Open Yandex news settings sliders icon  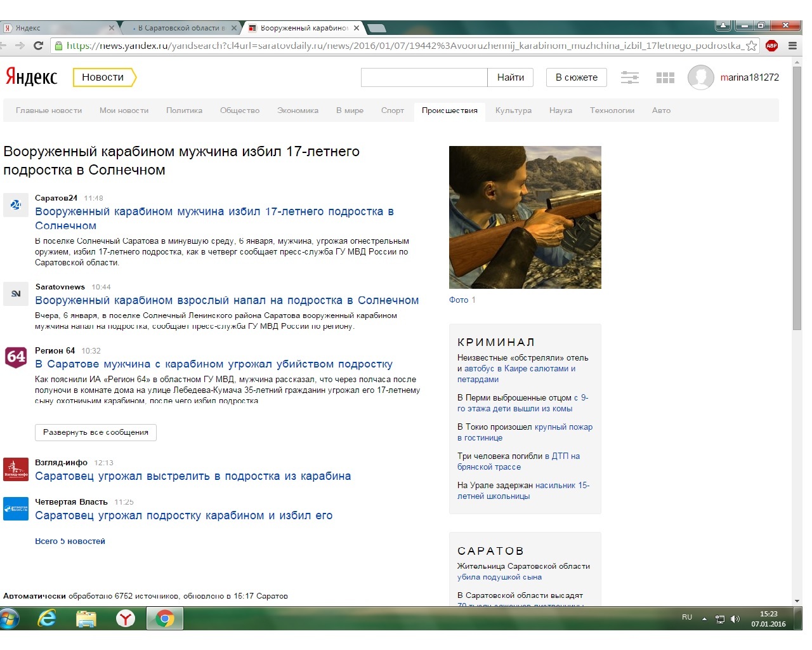click(x=629, y=77)
